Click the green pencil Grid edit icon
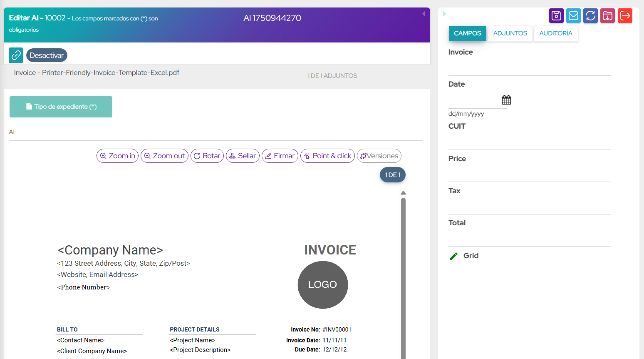The height and width of the screenshot is (359, 644). [453, 256]
